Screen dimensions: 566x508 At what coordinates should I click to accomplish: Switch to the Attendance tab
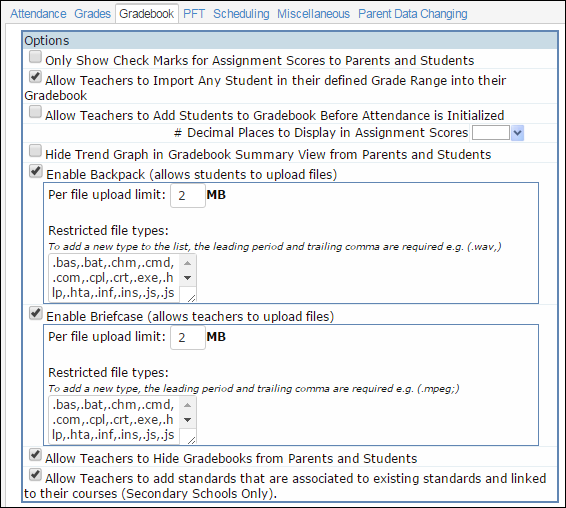click(38, 14)
